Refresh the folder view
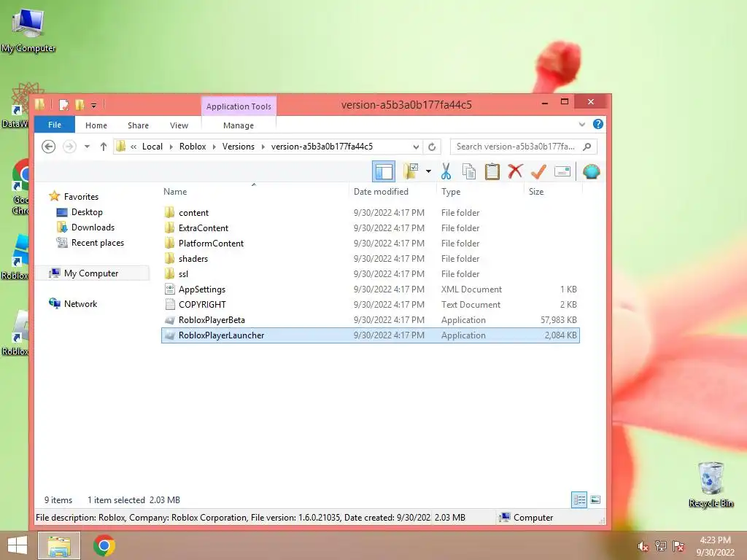 (x=432, y=147)
